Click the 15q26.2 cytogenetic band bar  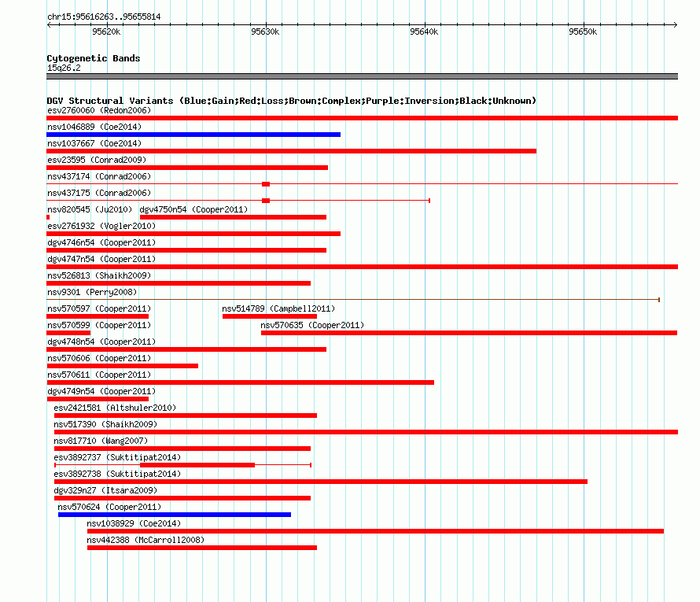[x=362, y=76]
